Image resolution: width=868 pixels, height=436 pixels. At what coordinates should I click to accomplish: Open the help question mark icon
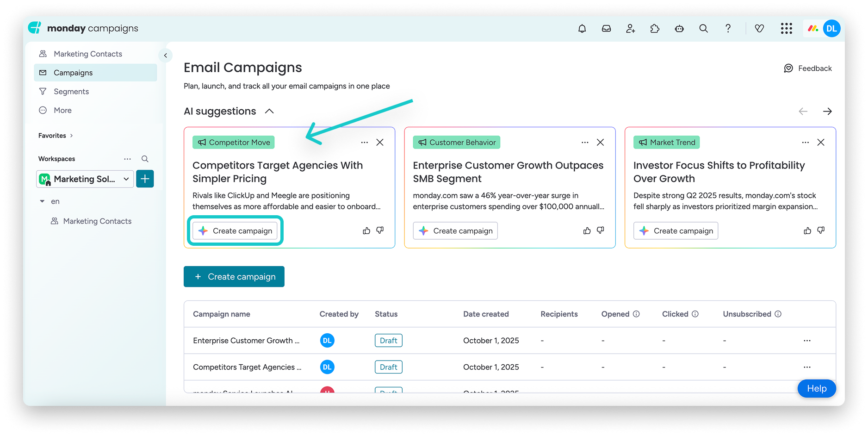click(x=728, y=29)
